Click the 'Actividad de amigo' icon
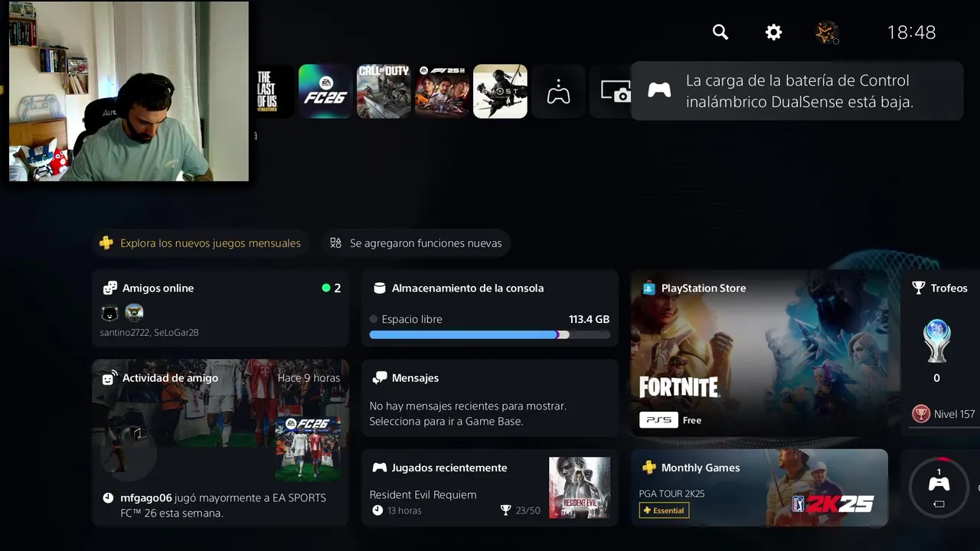 (110, 377)
